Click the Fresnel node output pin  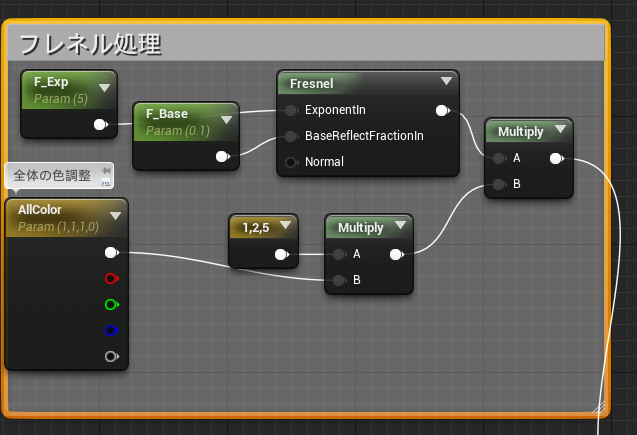(x=442, y=110)
